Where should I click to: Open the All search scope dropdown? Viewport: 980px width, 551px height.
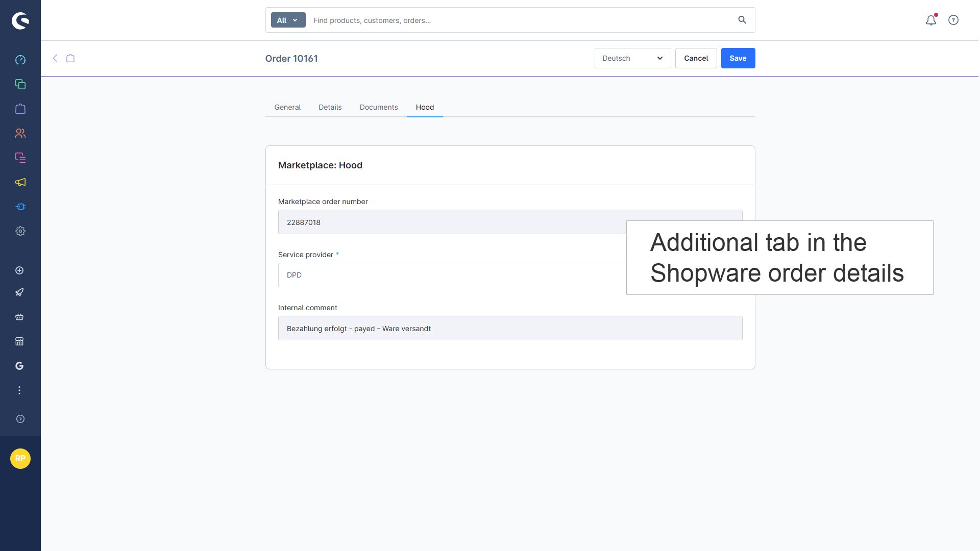pos(288,20)
